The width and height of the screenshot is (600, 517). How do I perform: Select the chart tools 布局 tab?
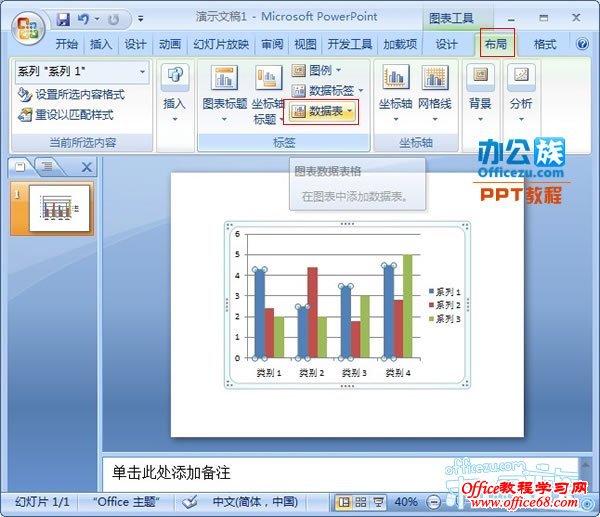point(496,44)
